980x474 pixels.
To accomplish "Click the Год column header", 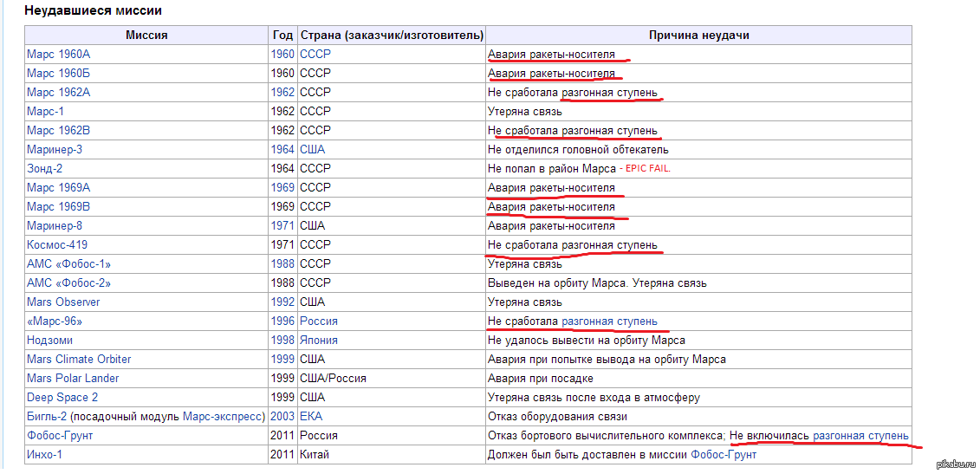I will pyautogui.click(x=282, y=35).
